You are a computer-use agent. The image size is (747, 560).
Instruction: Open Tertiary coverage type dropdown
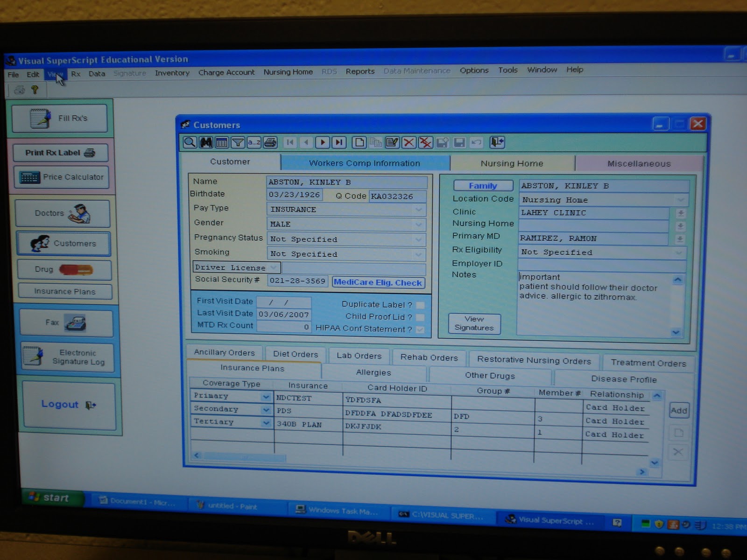(x=266, y=423)
